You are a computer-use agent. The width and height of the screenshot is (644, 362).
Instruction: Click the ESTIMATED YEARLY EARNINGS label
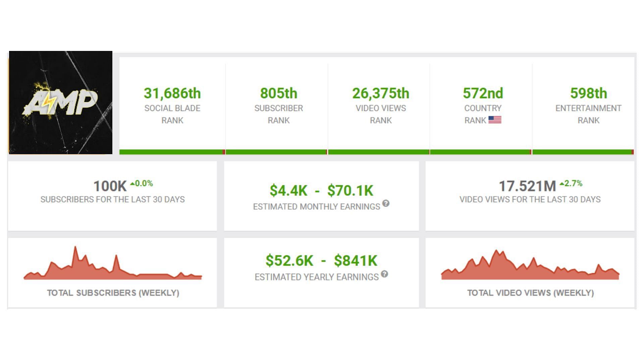coord(317,277)
